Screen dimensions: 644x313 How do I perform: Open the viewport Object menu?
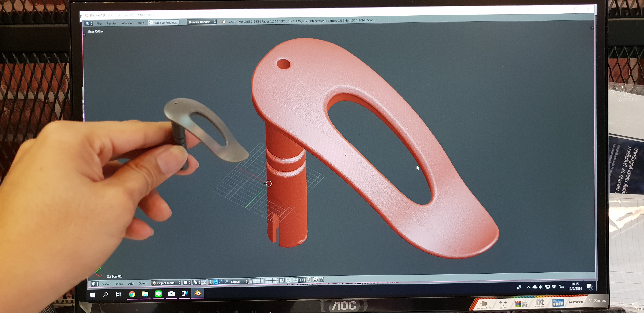click(x=143, y=283)
